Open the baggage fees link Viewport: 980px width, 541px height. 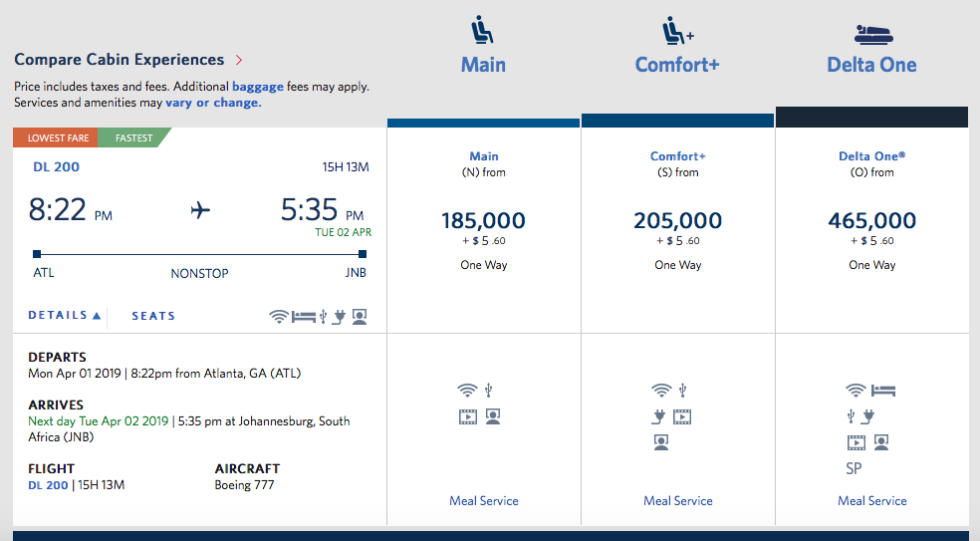pos(257,87)
